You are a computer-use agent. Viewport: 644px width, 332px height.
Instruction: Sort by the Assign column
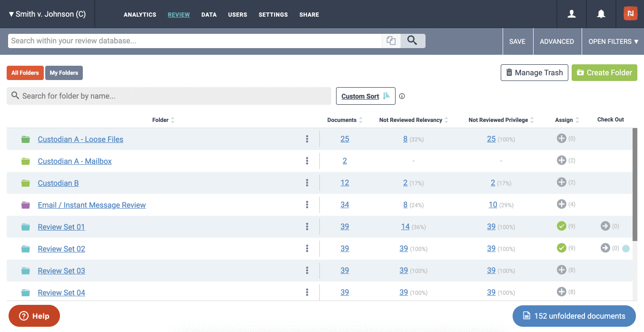coord(567,120)
